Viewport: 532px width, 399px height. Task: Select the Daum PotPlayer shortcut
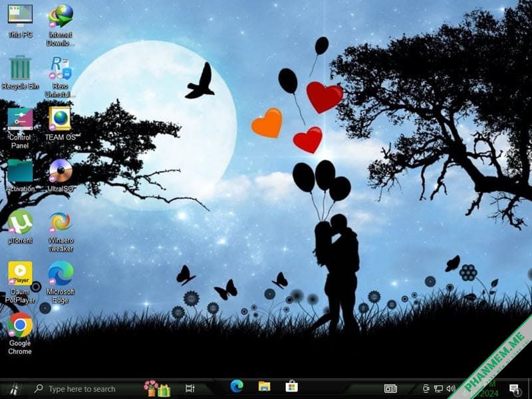20,282
